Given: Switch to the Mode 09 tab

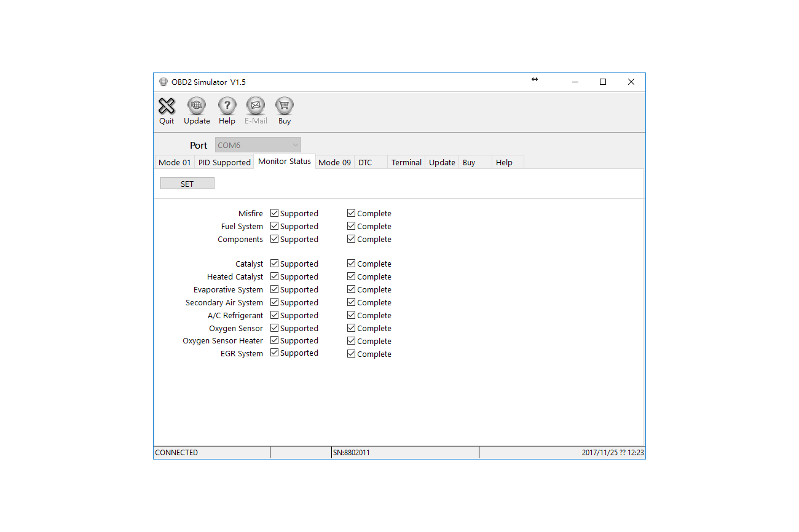Looking at the screenshot, I should tap(334, 162).
